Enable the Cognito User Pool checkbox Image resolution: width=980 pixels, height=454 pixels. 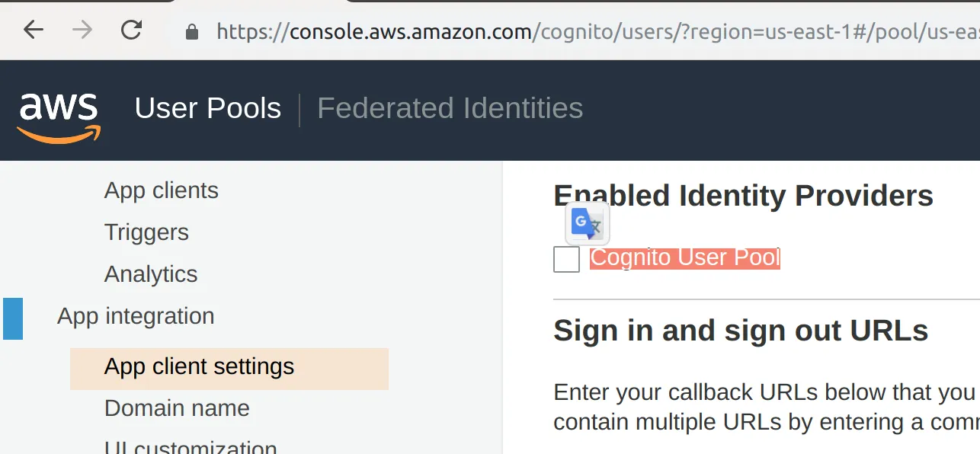[566, 259]
